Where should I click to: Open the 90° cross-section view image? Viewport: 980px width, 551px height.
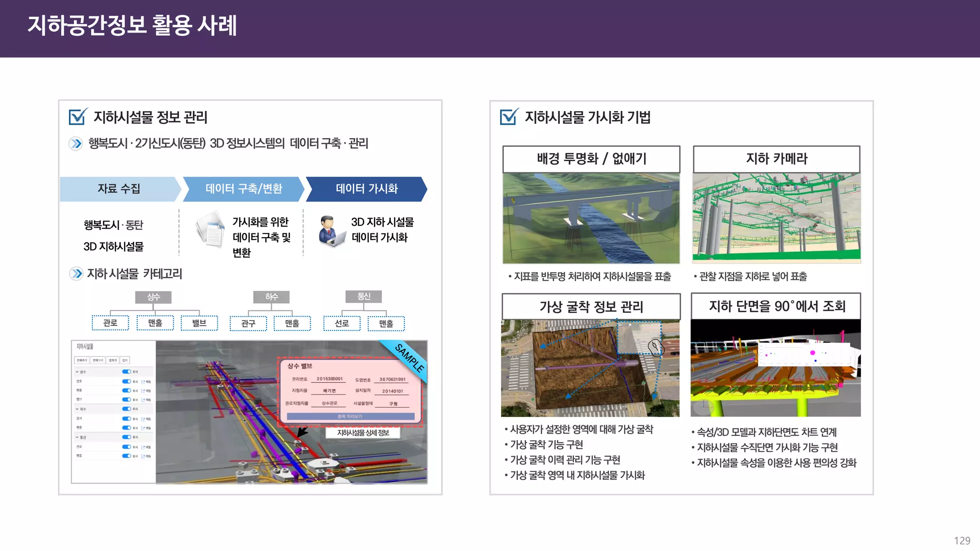click(776, 368)
